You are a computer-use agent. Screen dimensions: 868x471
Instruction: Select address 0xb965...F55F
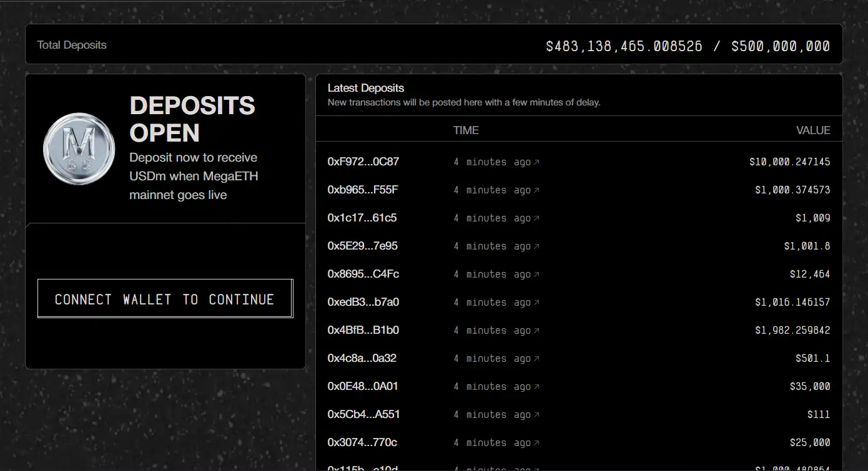pos(363,190)
